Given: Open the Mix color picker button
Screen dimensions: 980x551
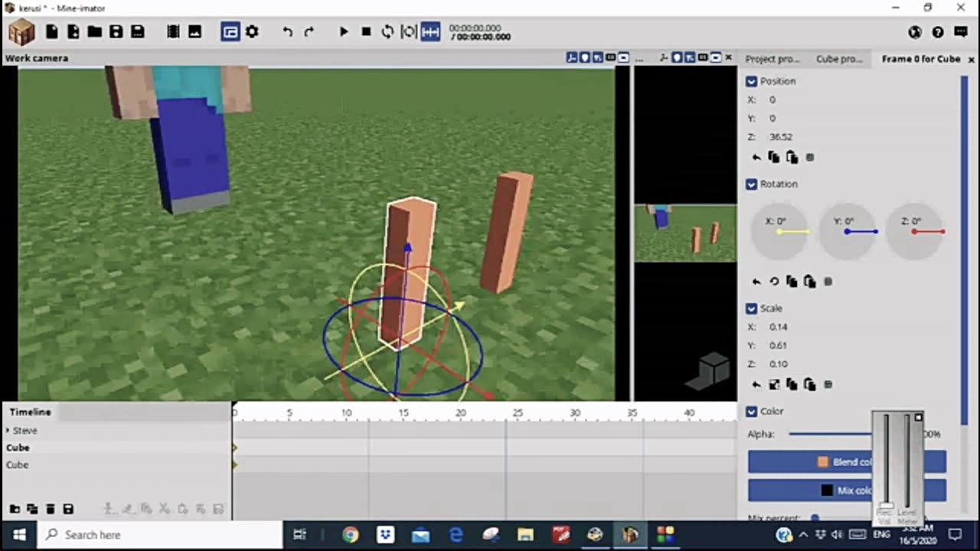Looking at the screenshot, I should tap(847, 491).
